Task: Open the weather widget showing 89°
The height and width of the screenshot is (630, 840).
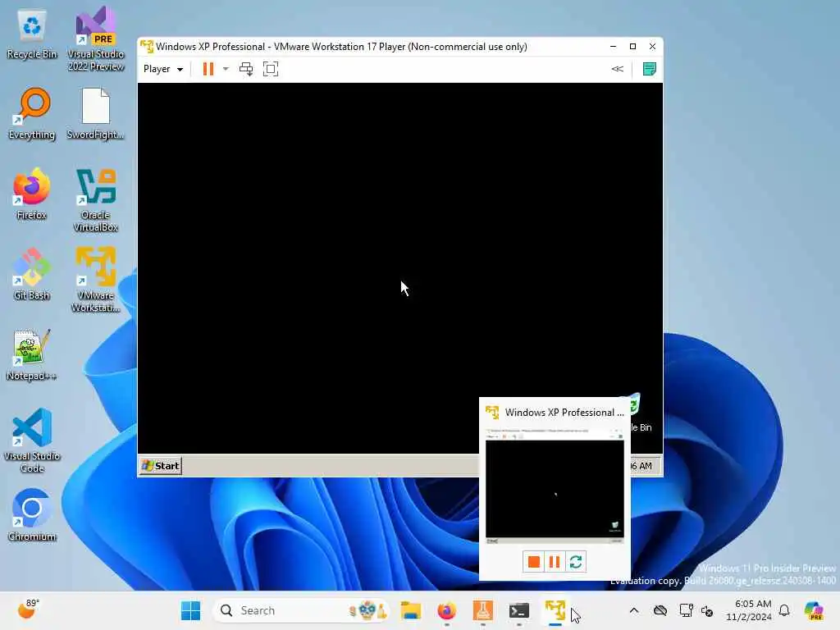Action: [29, 609]
